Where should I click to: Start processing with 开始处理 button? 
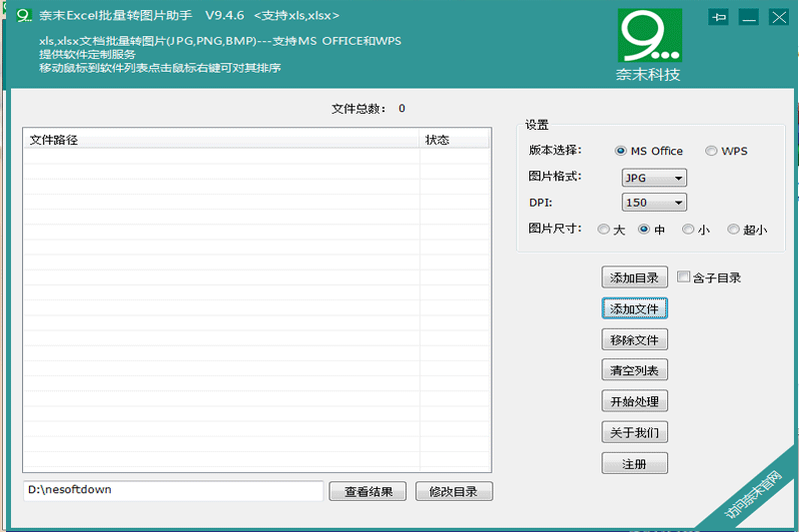point(634,402)
